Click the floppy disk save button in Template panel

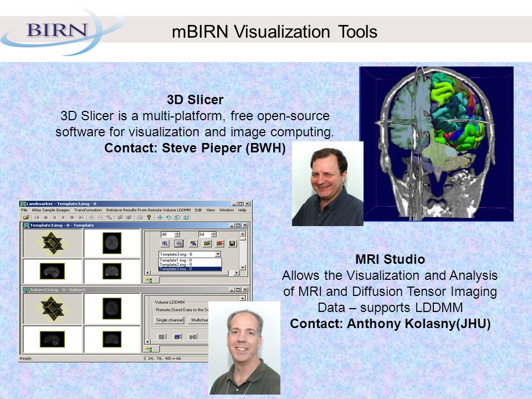(232, 243)
